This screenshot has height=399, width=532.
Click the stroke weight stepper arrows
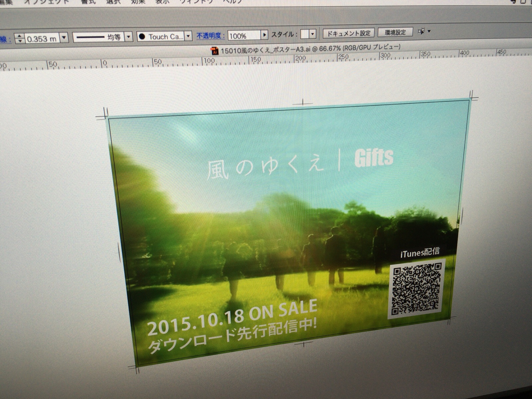click(20, 38)
